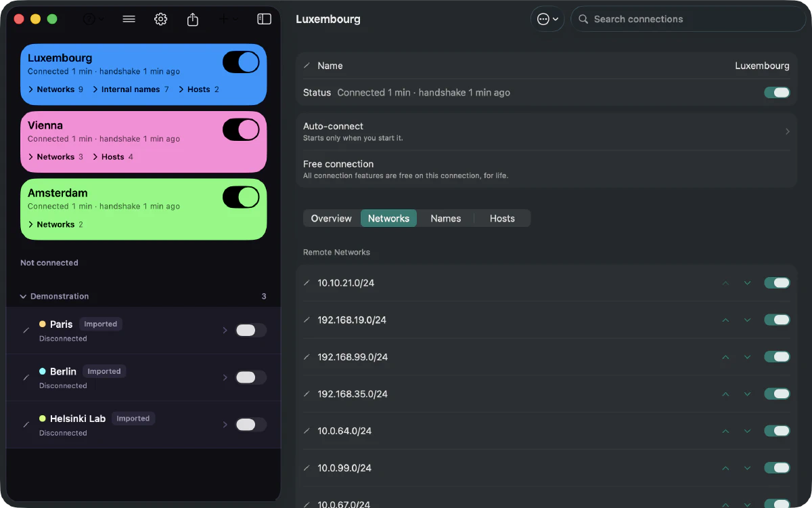The image size is (812, 508).
Task: Click the pencil icon for Helsinki Lab
Action: click(26, 425)
